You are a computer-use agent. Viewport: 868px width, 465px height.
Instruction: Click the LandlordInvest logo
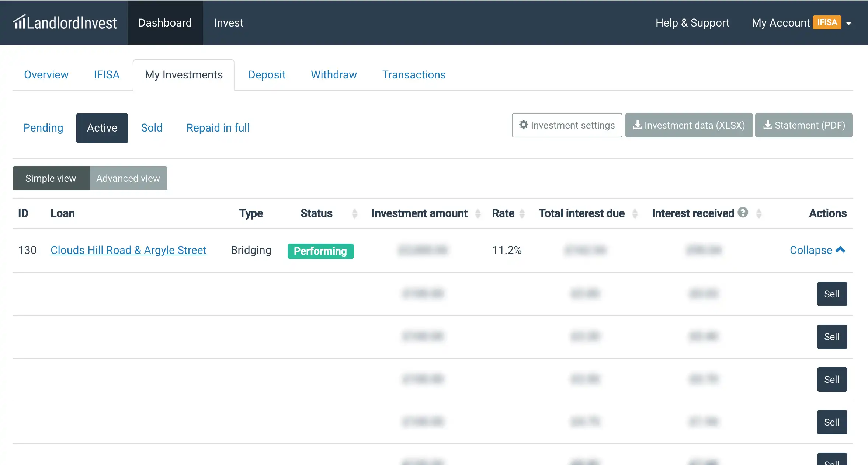click(x=65, y=22)
